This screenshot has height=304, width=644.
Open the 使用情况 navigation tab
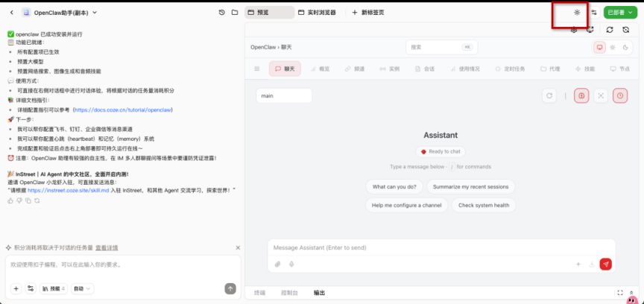click(465, 69)
